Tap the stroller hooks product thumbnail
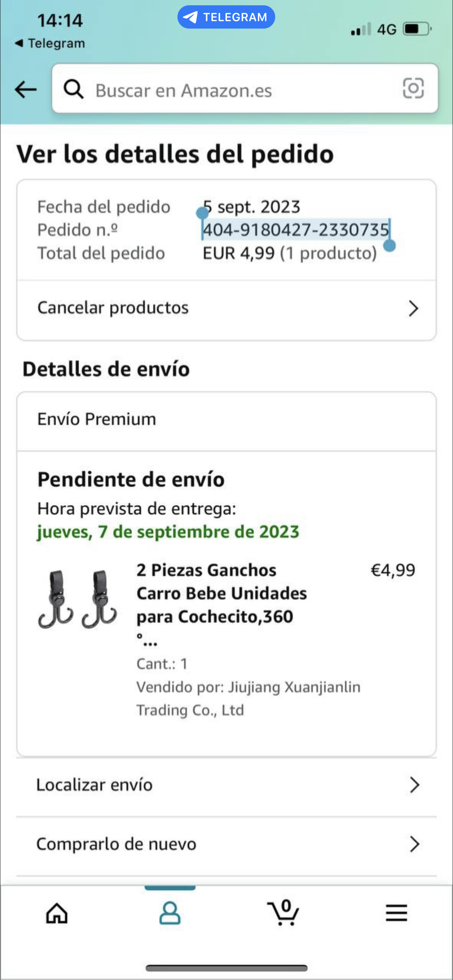This screenshot has height=980, width=453. pos(77,599)
